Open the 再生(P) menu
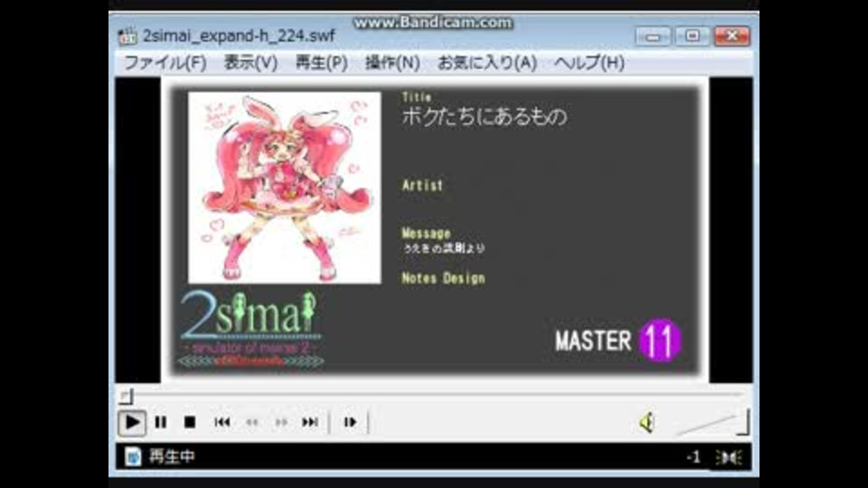 click(x=321, y=62)
